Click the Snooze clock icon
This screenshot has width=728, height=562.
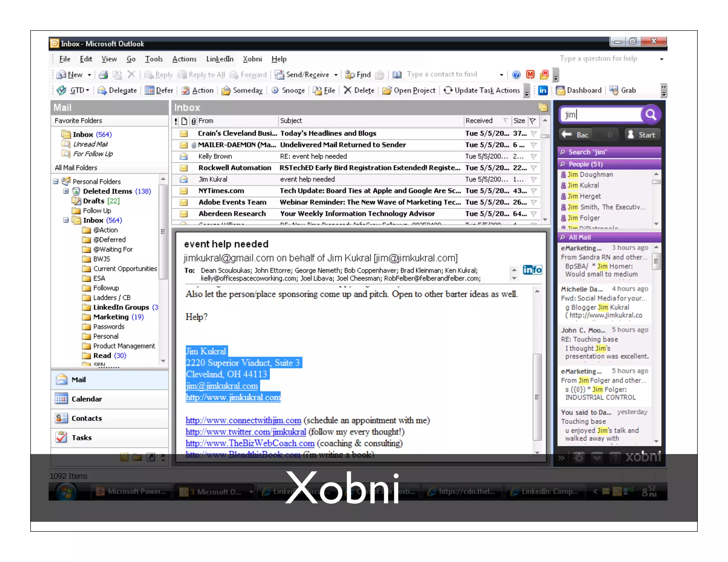pos(275,90)
